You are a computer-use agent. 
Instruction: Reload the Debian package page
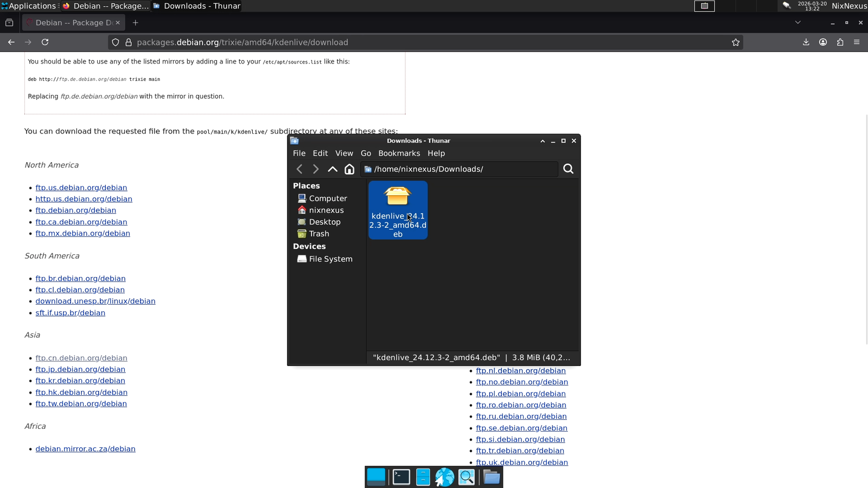(x=45, y=42)
